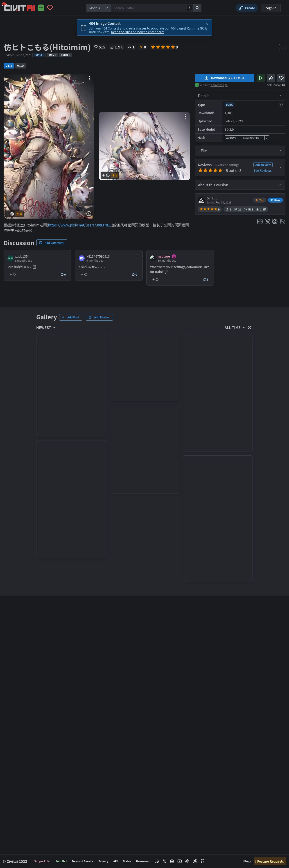Click Add Comment in Discussion
Screen dimensions: 289x868
(x=52, y=243)
